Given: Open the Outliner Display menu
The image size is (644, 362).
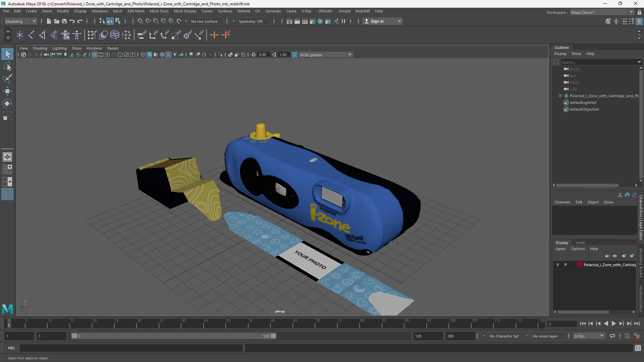Looking at the screenshot, I should [x=560, y=54].
